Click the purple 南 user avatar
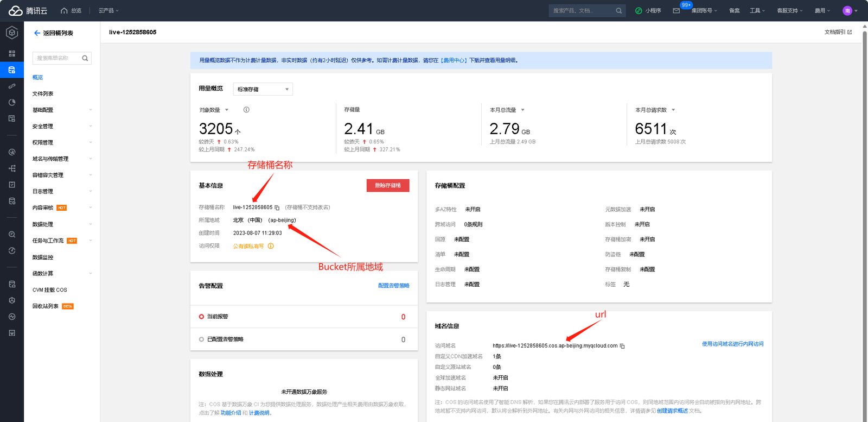This screenshot has height=422, width=868. (x=847, y=10)
